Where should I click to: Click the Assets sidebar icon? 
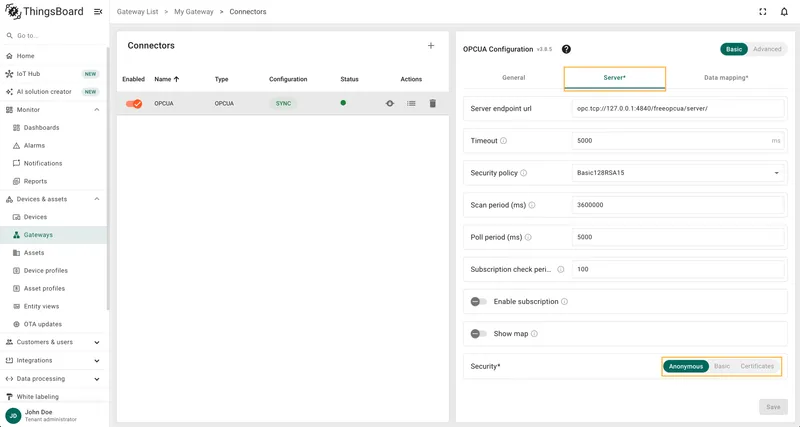point(16,253)
